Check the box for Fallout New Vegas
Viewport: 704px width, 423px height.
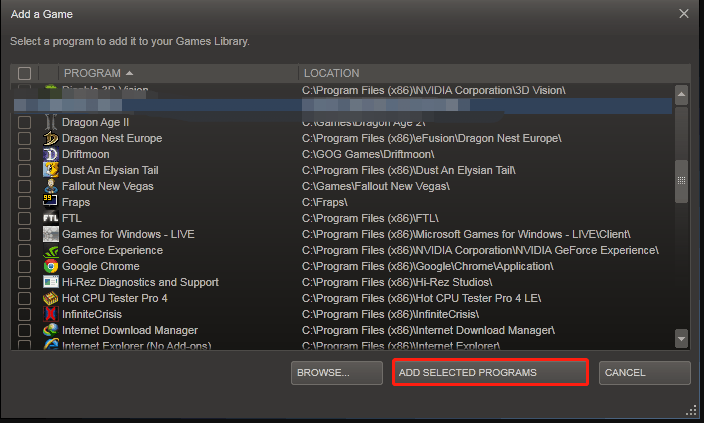(24, 186)
